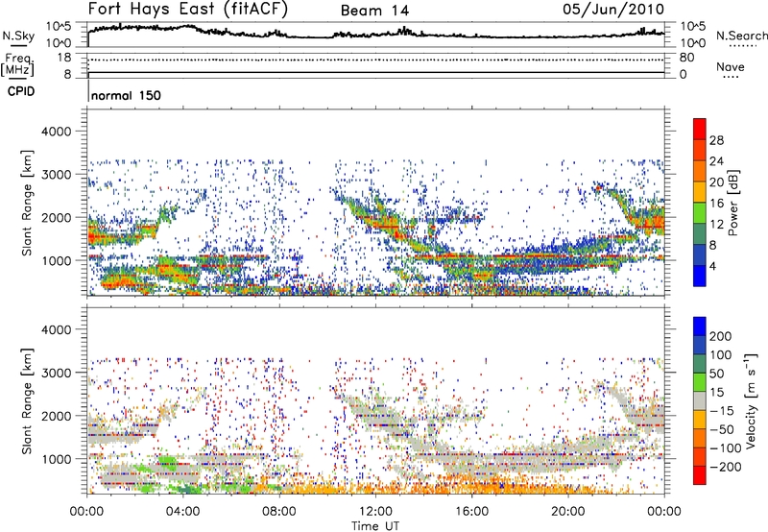Click the 'N.Search' legend label
This screenshot has width=768, height=532.
pyautogui.click(x=741, y=36)
